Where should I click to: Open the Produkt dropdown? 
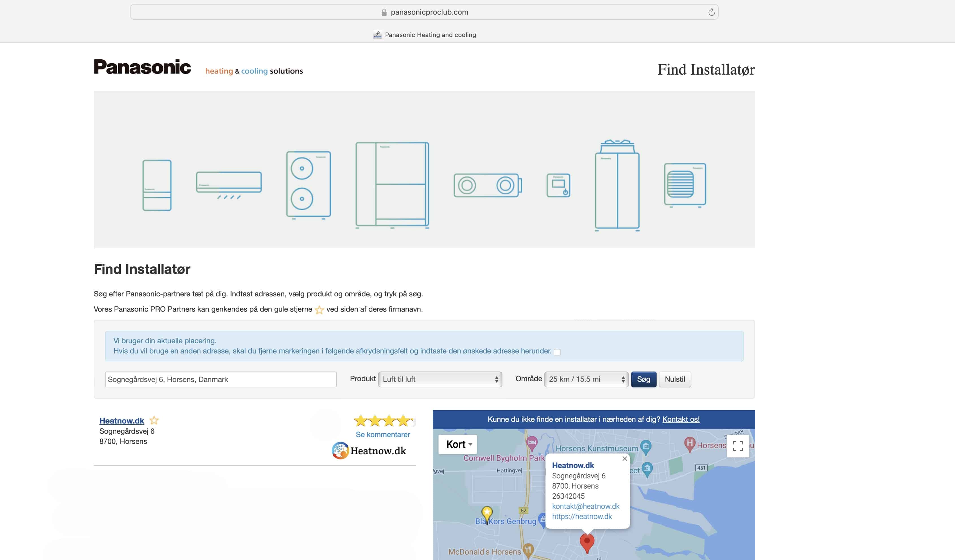pos(440,379)
